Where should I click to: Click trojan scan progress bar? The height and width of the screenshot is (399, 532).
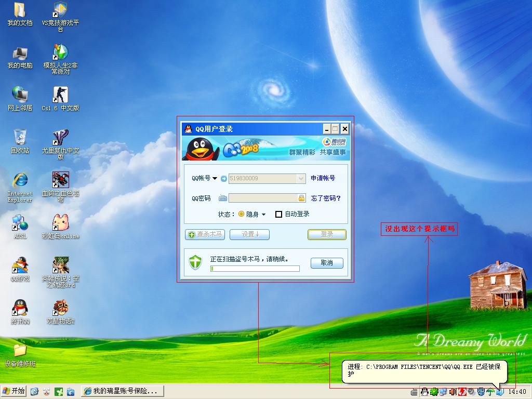click(x=255, y=269)
